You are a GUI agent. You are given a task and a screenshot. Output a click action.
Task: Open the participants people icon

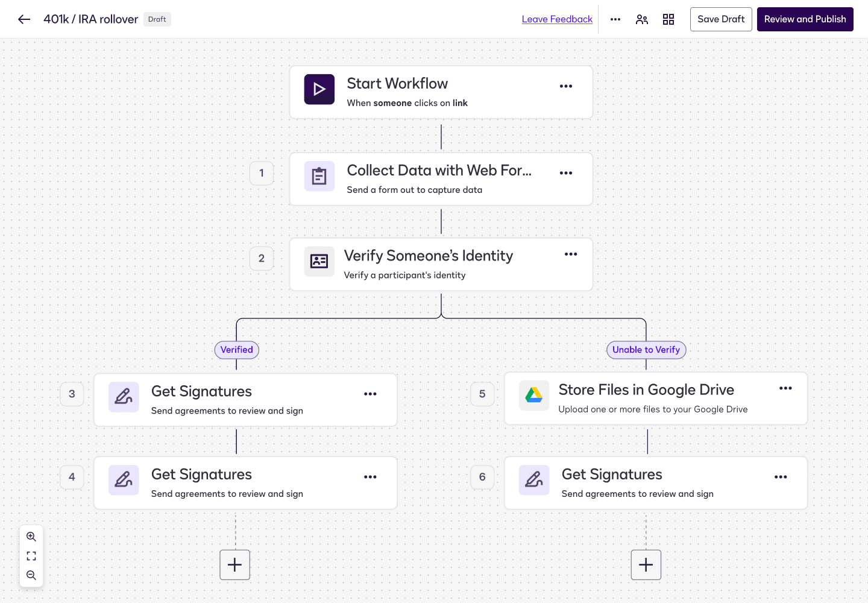tap(642, 19)
